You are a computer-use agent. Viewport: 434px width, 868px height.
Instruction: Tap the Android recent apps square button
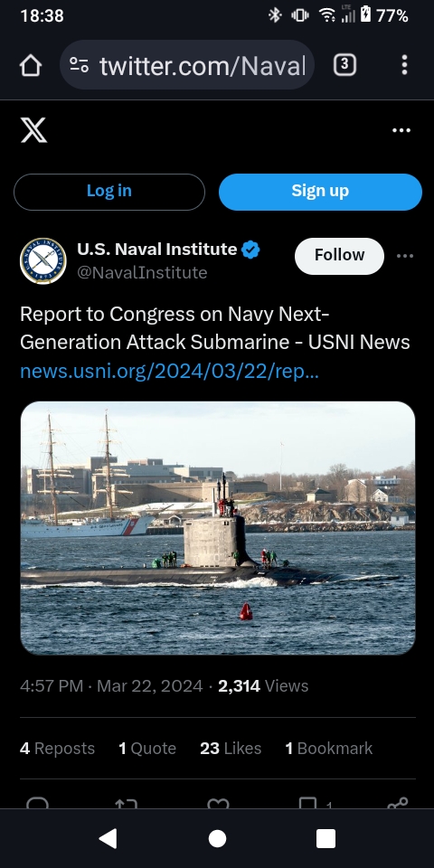pos(325,838)
